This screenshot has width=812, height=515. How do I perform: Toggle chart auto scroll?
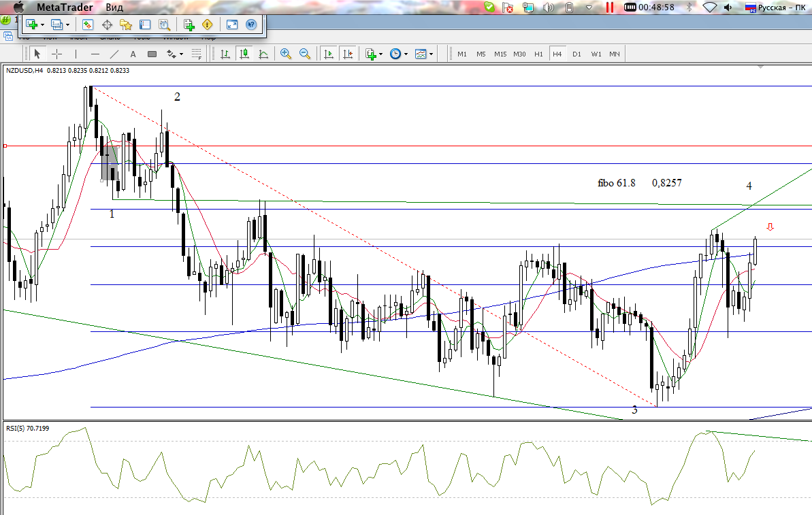click(328, 54)
